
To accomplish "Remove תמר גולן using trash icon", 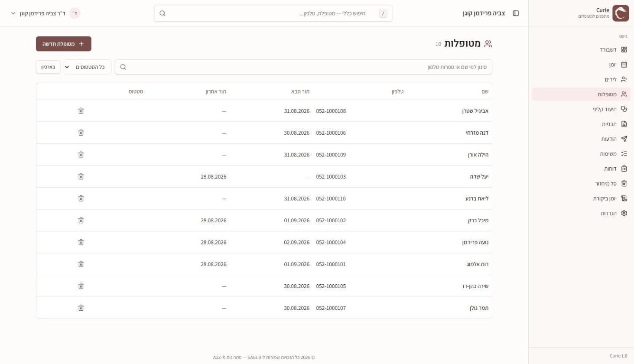I will tap(81, 308).
